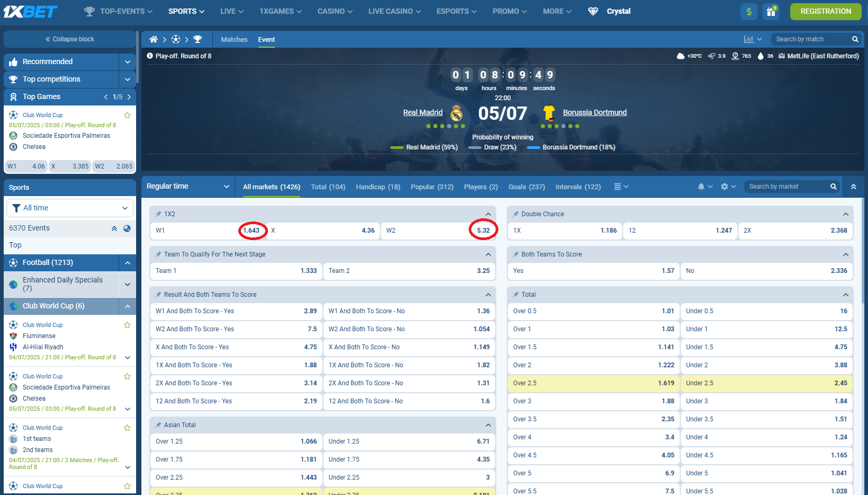Screen dimensions: 868x495
Task: Expand Enhanced Daily Specials
Action: click(x=128, y=285)
